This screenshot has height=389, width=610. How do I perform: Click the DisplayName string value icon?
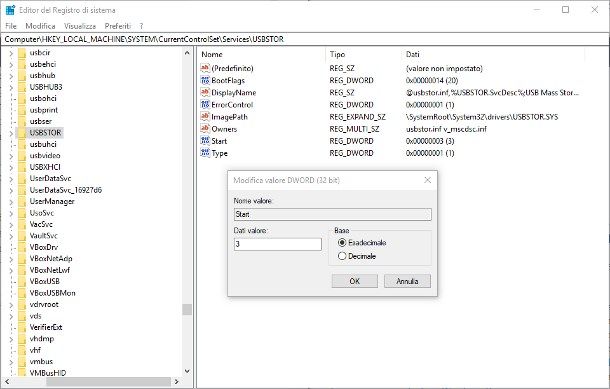tap(205, 92)
